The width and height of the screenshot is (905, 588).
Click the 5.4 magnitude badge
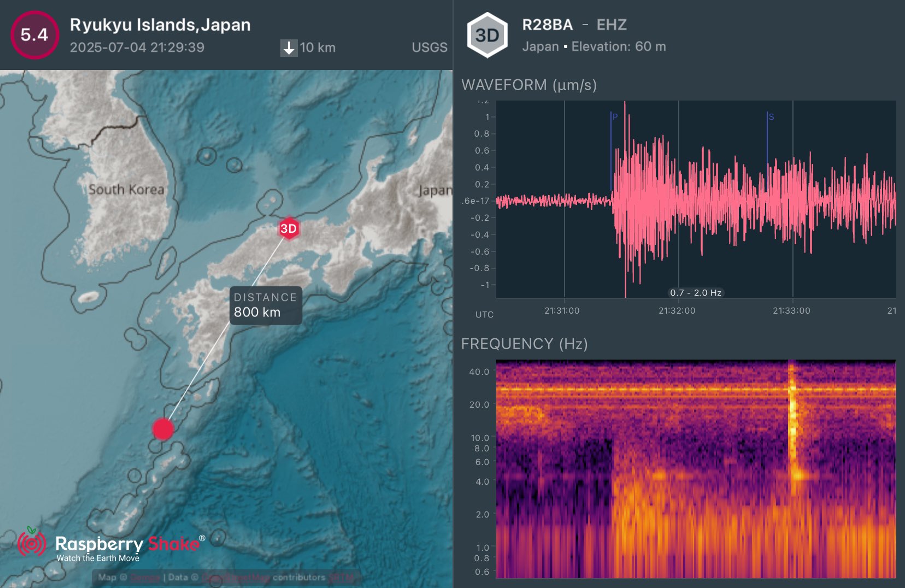(x=34, y=35)
